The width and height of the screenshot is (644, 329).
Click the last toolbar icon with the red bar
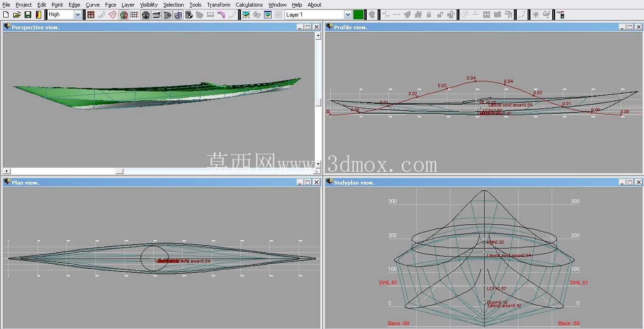(x=560, y=15)
